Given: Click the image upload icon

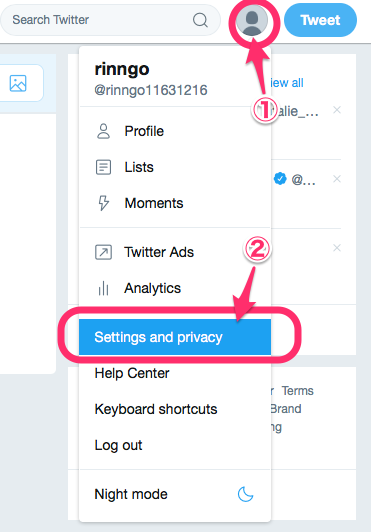Looking at the screenshot, I should click(x=18, y=83).
